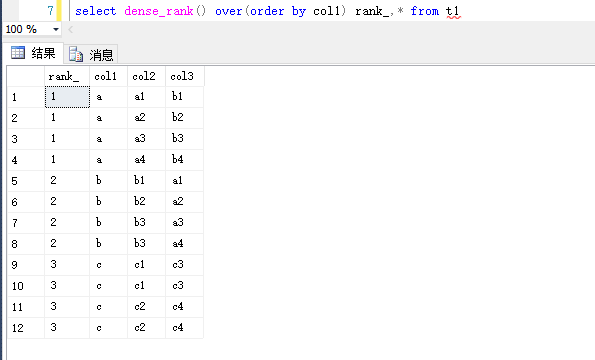Select row header 11 in results grid

(x=26, y=307)
